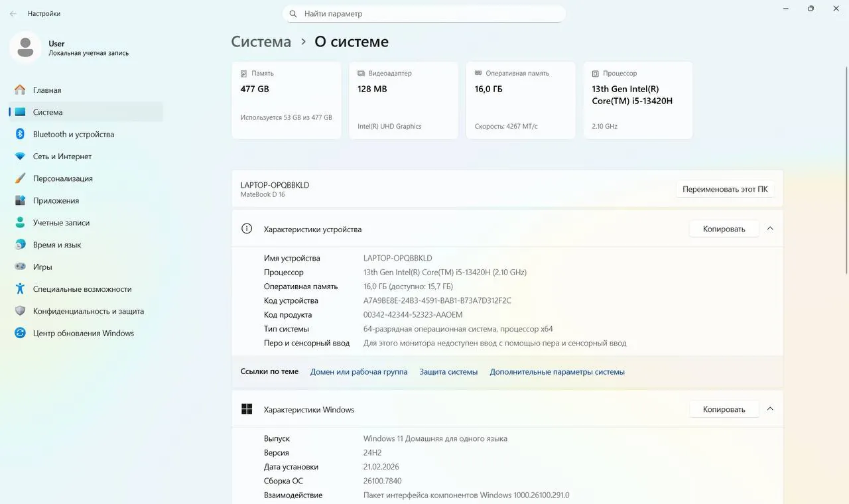Click the storage icon on Память card

(244, 74)
